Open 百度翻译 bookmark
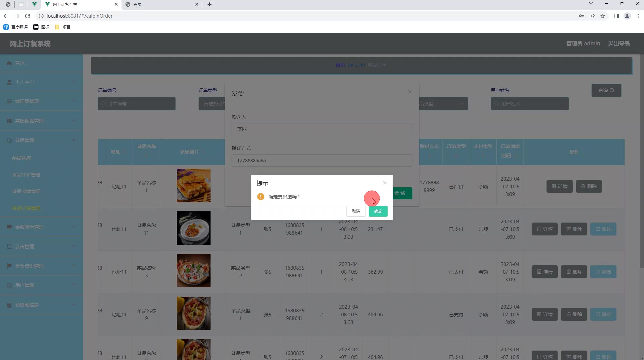The height and width of the screenshot is (360, 644). click(x=15, y=27)
